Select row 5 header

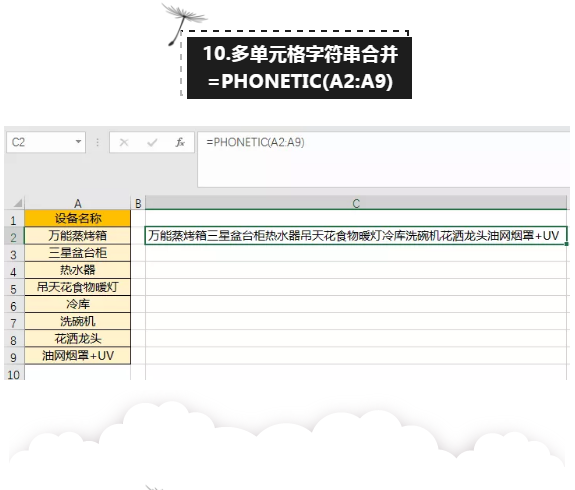(x=14, y=288)
